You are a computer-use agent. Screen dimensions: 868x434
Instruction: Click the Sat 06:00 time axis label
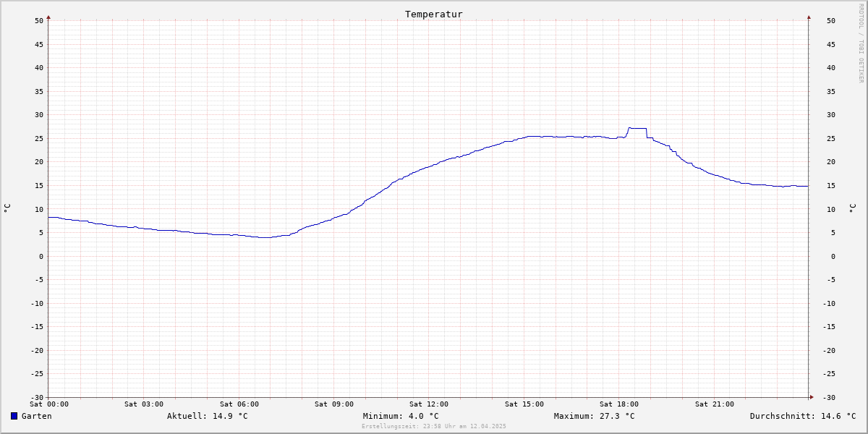239,404
